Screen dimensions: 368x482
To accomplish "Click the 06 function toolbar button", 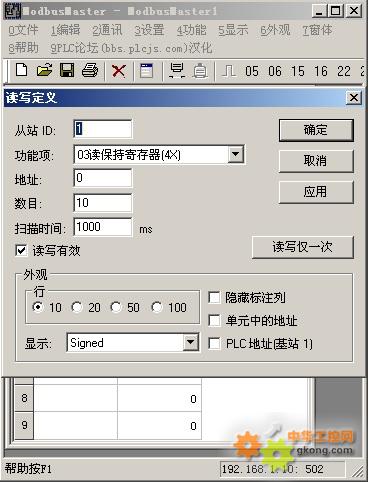I will pos(275,71).
